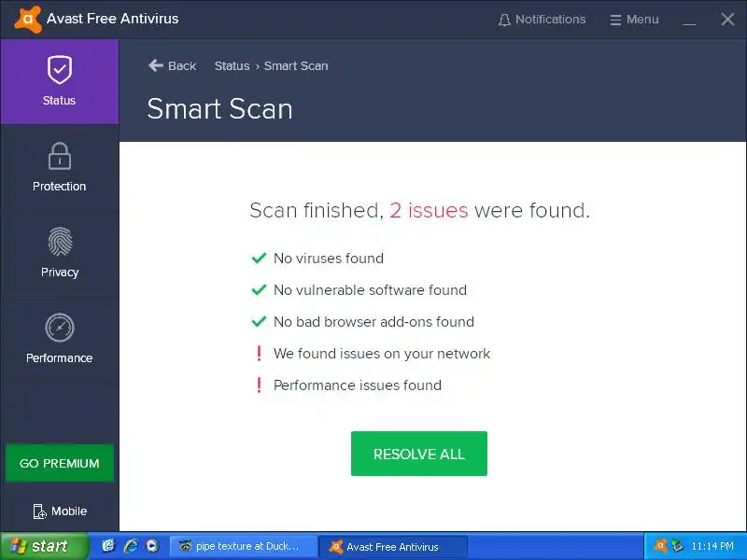The image size is (747, 560).
Task: Click the Smart Scan page heading
Action: click(x=219, y=109)
